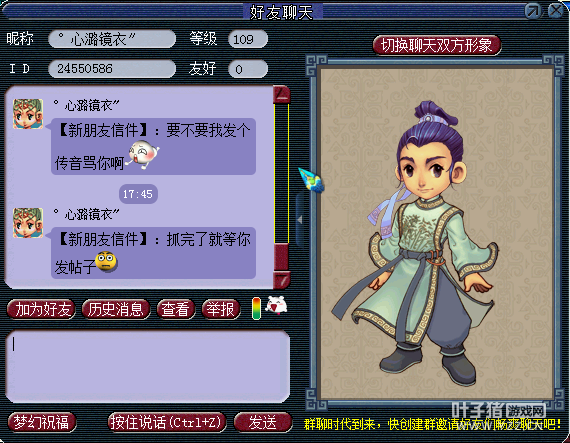Click the yellow group chat promo text

pyautogui.click(x=433, y=424)
